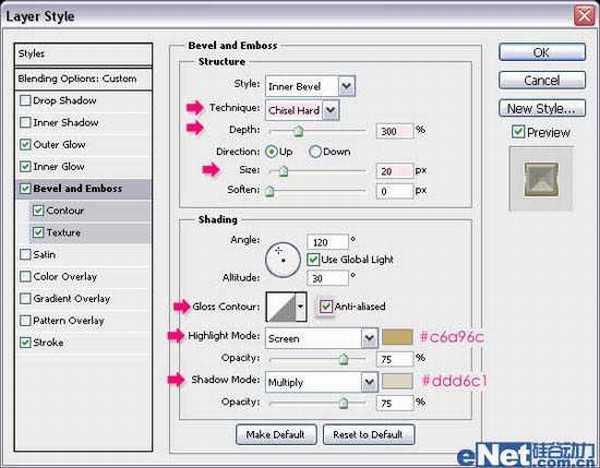The width and height of the screenshot is (600, 468).
Task: Click the style preview thumbnail
Action: [x=539, y=181]
